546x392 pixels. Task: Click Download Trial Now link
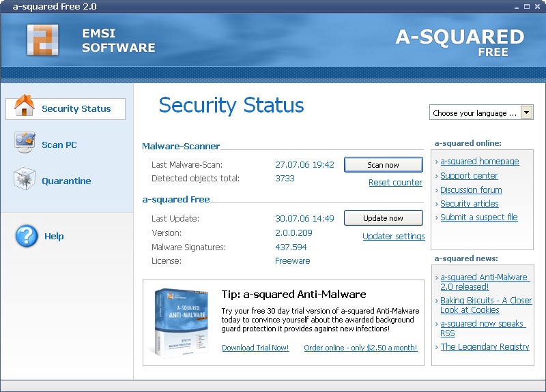(x=255, y=348)
